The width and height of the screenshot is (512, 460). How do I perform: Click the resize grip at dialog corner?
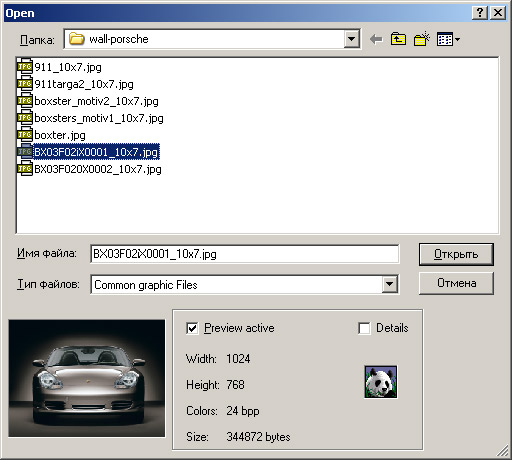point(503,451)
